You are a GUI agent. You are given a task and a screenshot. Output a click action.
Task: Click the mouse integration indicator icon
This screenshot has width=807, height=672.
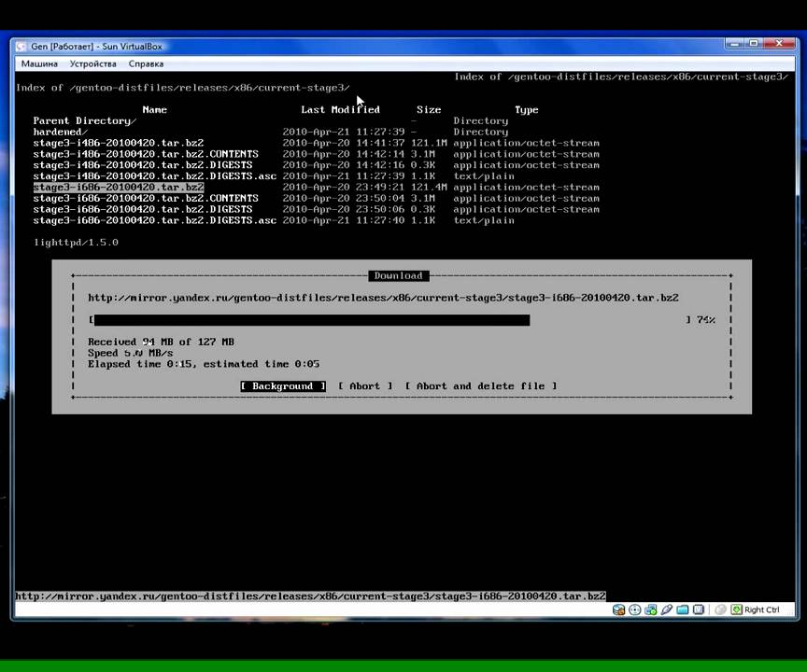click(720, 609)
